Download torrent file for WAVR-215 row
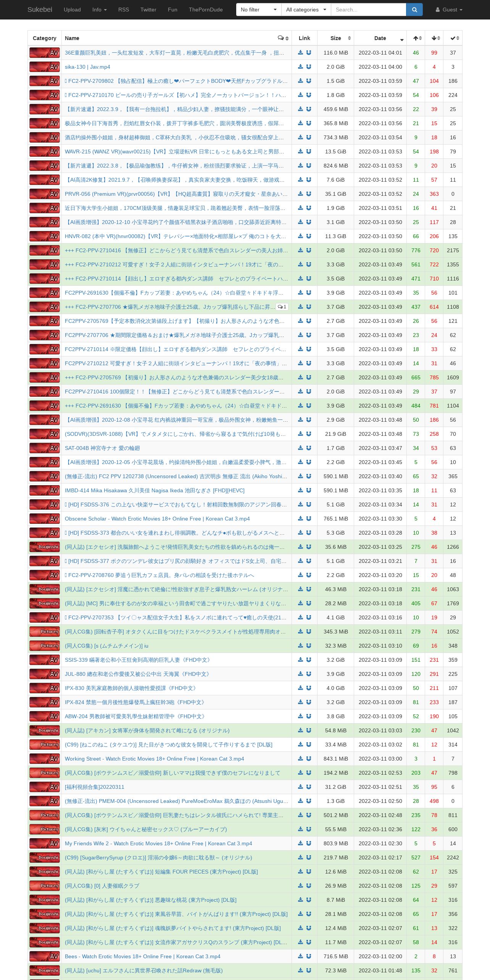 pos(300,152)
